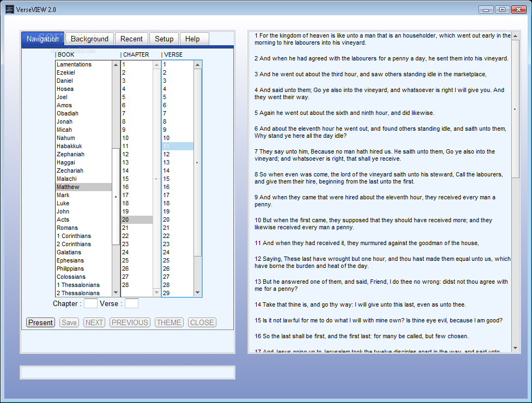532x403 pixels.
Task: Select Lamentations in the book list
Action: click(x=83, y=64)
